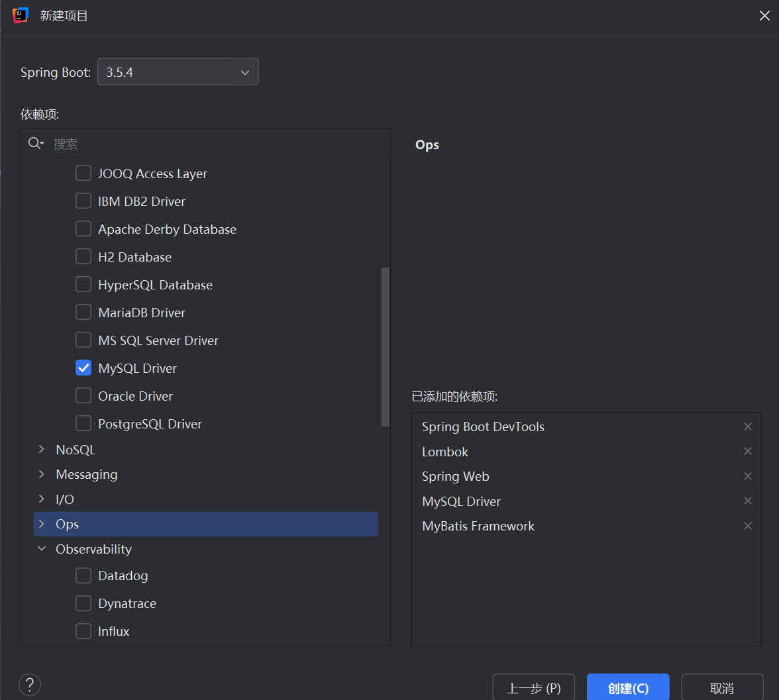Check IBM DB2 Driver checkbox
779x700 pixels.
83,201
